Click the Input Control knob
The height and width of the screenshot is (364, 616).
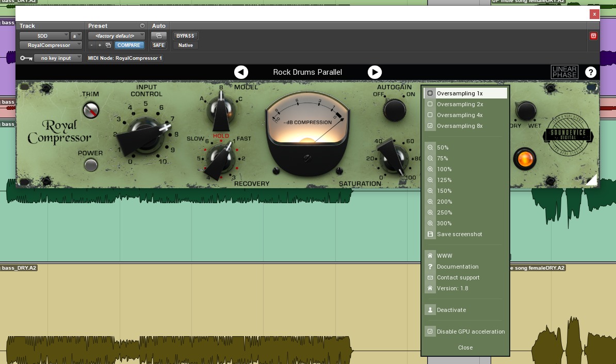coord(147,135)
